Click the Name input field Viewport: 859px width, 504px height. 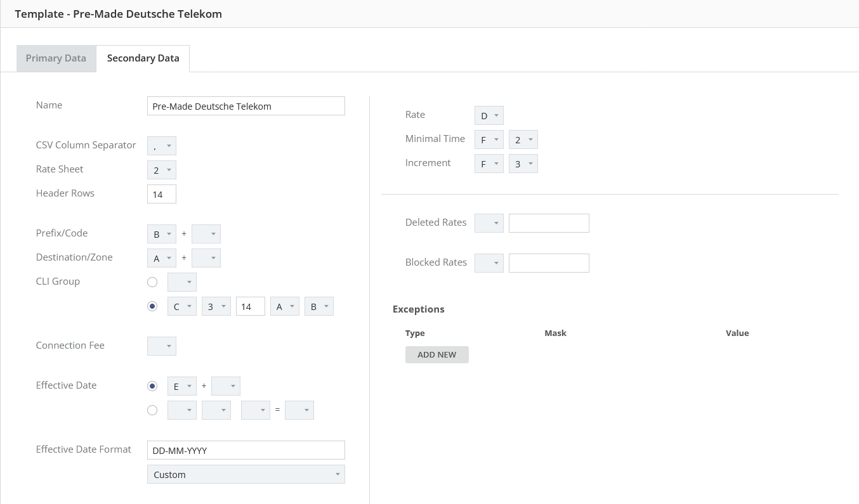pyautogui.click(x=246, y=107)
